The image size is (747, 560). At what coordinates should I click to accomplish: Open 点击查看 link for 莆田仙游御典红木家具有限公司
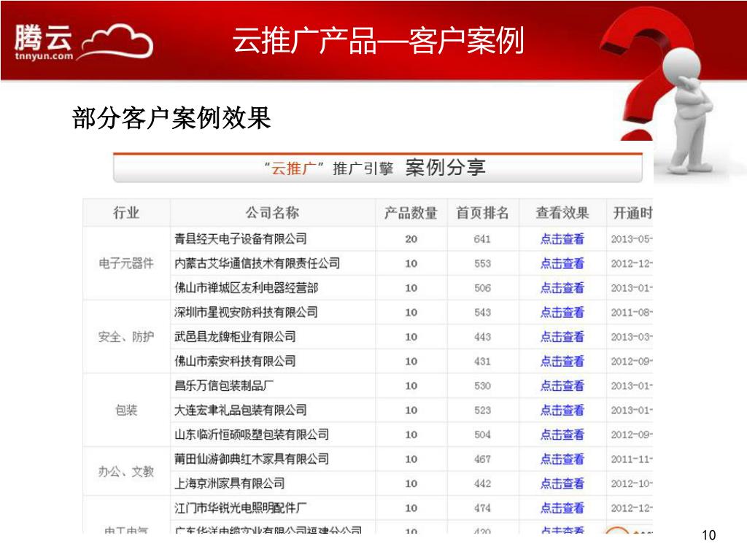(x=562, y=459)
